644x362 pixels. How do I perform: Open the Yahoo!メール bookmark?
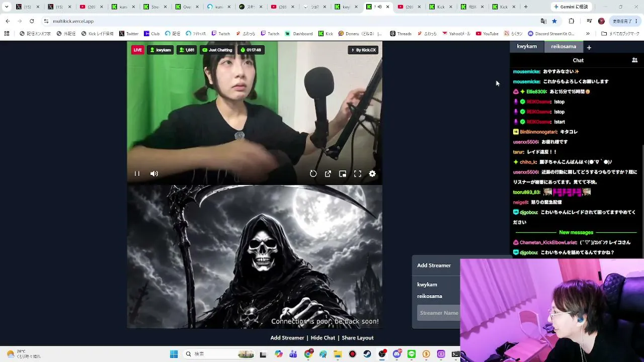click(456, 34)
